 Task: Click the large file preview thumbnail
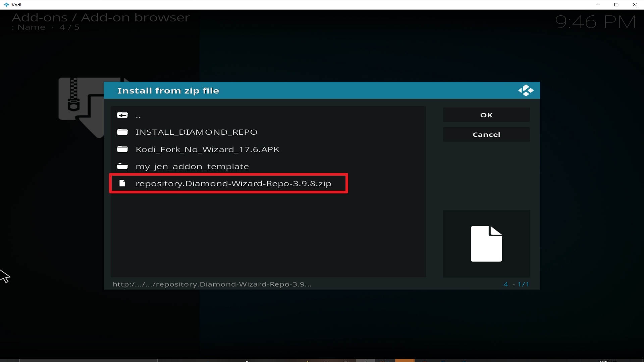[x=486, y=244]
